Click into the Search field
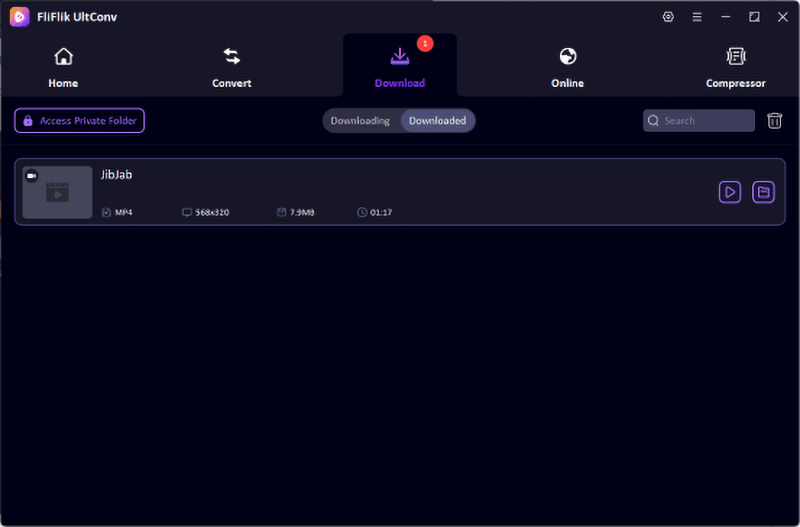 tap(698, 120)
